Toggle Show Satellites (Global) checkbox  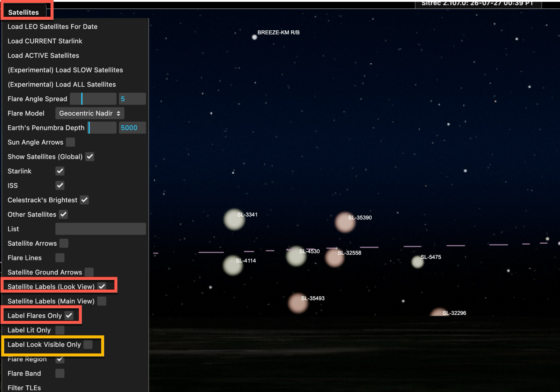(90, 156)
